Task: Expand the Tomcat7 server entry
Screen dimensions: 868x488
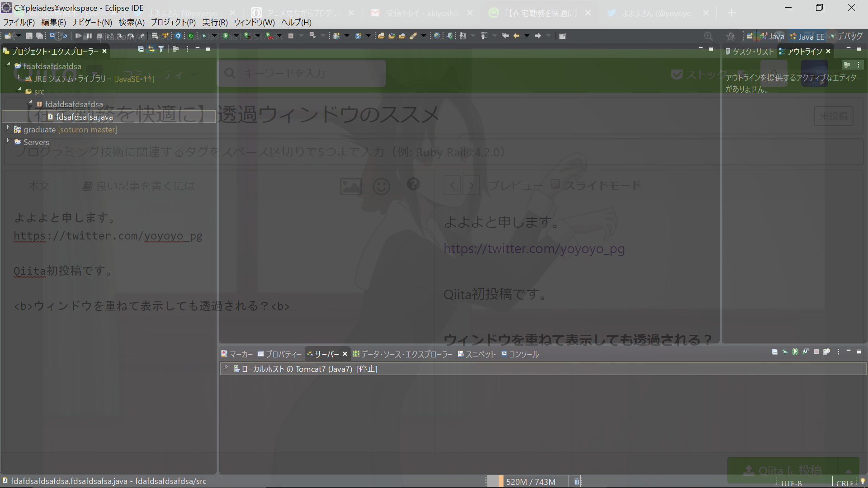Action: tap(226, 368)
